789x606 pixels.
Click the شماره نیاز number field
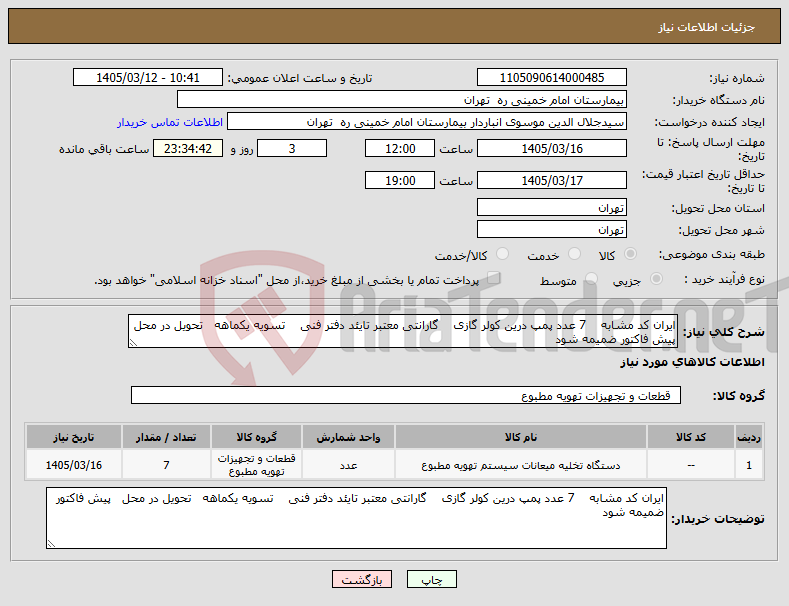point(551,78)
